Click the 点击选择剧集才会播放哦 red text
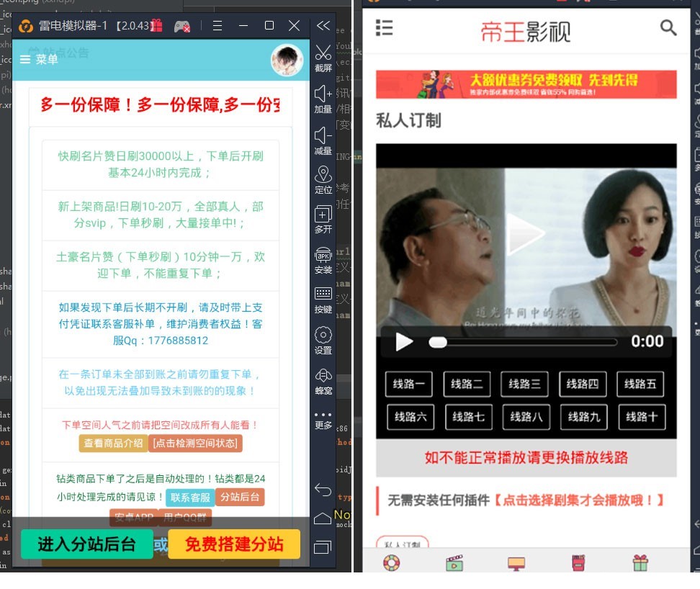Screen dimensions: 700x589 (x=579, y=500)
